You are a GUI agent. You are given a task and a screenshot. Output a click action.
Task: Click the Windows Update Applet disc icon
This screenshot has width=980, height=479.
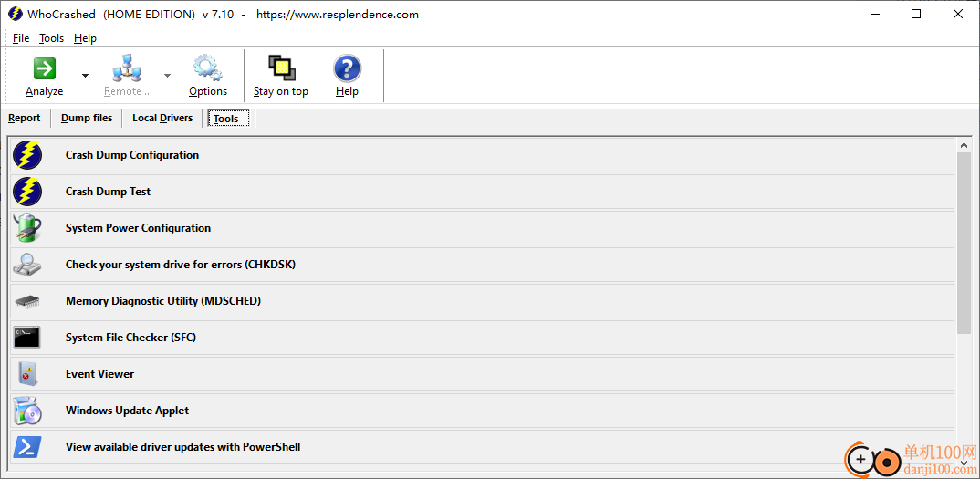(27, 411)
